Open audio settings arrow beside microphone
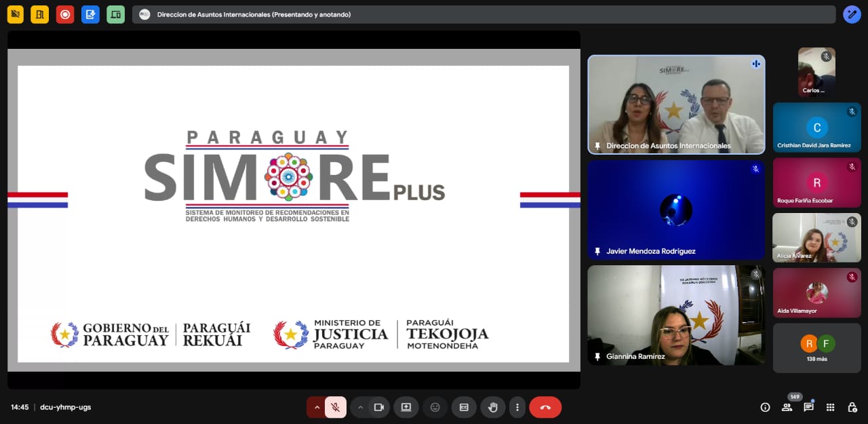The width and height of the screenshot is (868, 424). click(316, 407)
